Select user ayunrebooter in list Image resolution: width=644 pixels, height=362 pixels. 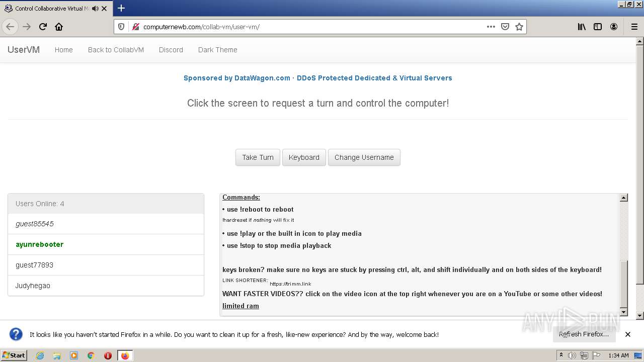click(106, 244)
